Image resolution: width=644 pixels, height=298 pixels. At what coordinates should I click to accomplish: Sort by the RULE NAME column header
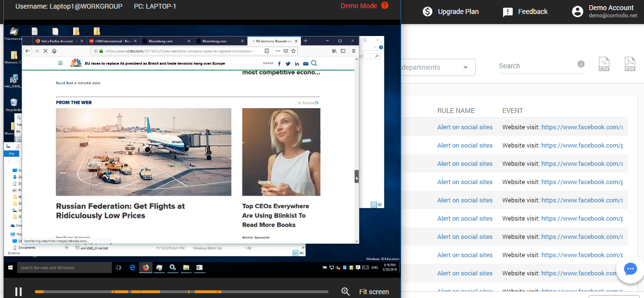[455, 111]
